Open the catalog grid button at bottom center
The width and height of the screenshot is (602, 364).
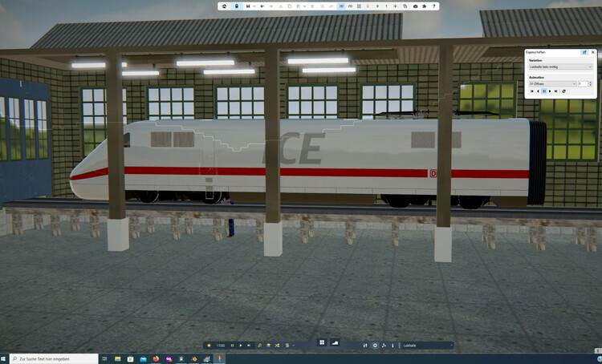(x=322, y=342)
